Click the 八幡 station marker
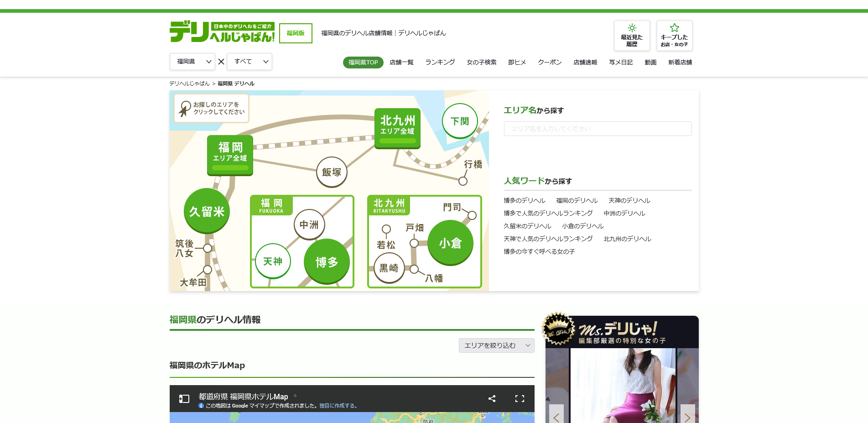 [414, 269]
